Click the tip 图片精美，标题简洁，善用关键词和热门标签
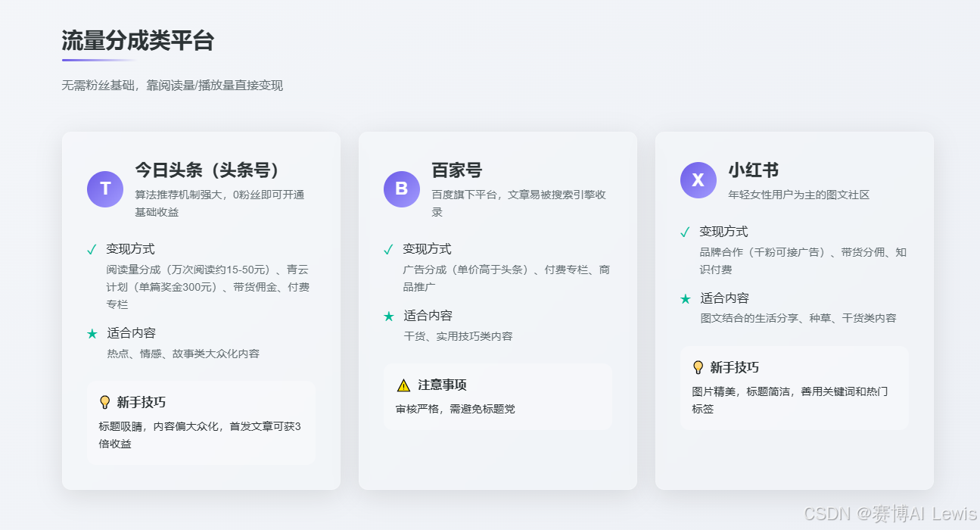This screenshot has height=530, width=980. [791, 401]
